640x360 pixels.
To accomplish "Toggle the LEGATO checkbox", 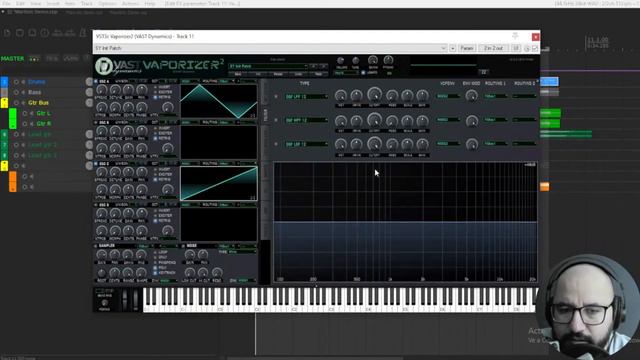I will point(363,73).
